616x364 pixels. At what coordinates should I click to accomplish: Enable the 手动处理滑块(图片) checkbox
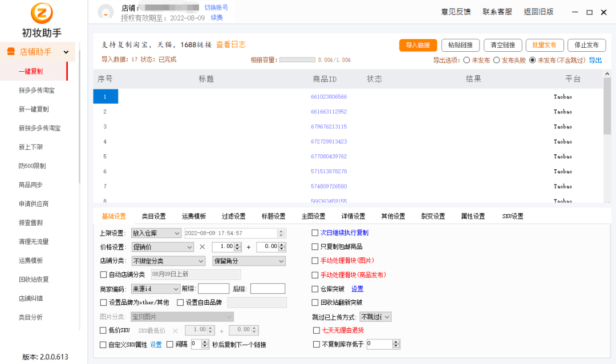[315, 260]
